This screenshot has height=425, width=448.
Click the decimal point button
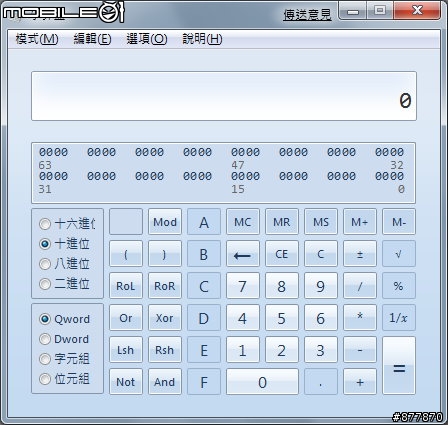(321, 382)
